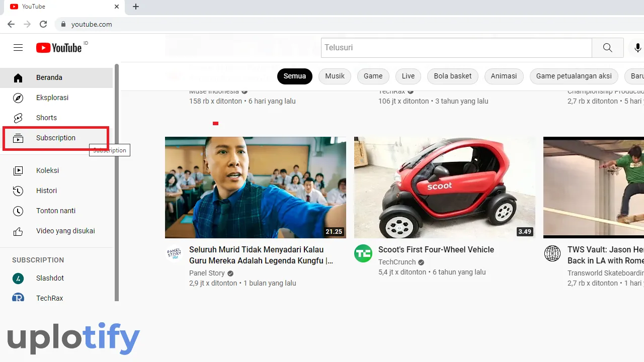Select the Musik filter chip
Viewport: 644px width, 362px height.
335,76
